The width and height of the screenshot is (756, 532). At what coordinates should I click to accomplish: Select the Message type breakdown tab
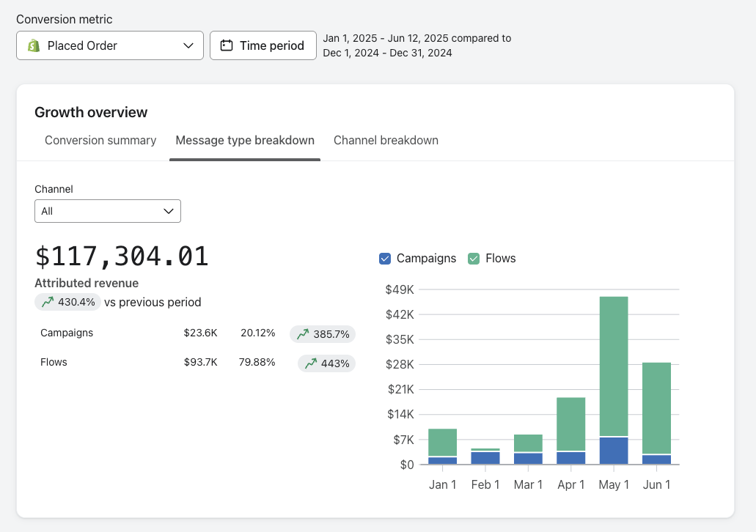pyautogui.click(x=245, y=140)
